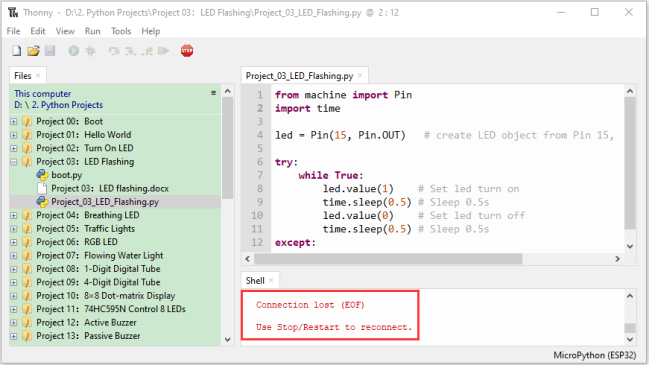
Task: Expand Project 00: Boot folder
Action: [x=14, y=122]
